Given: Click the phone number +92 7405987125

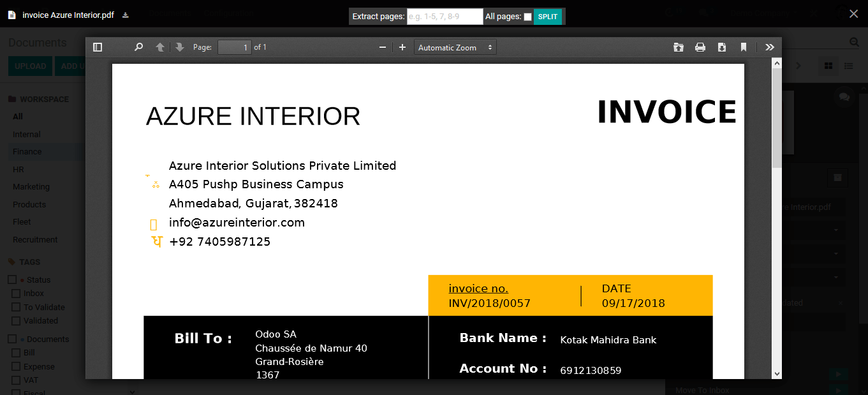Looking at the screenshot, I should [219, 242].
